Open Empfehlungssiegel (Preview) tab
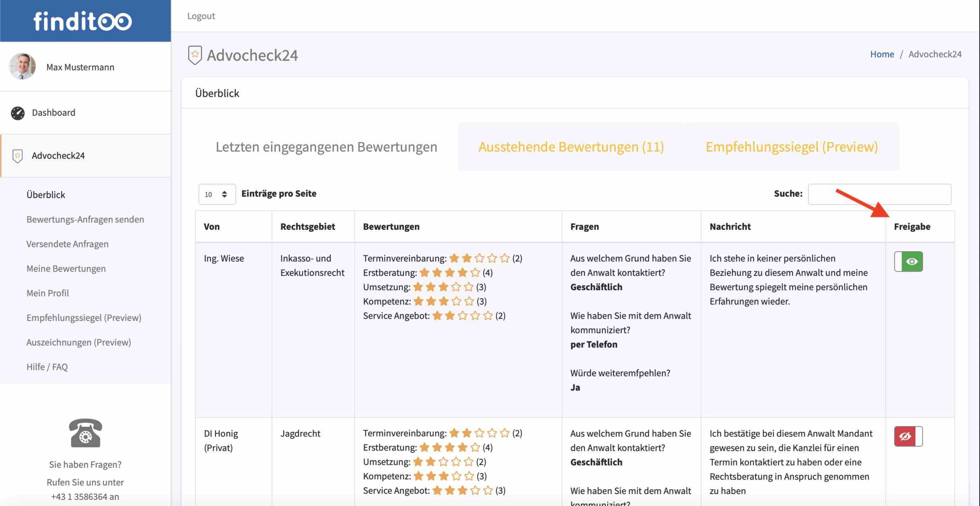Screen dimensions: 980x506 [791, 147]
